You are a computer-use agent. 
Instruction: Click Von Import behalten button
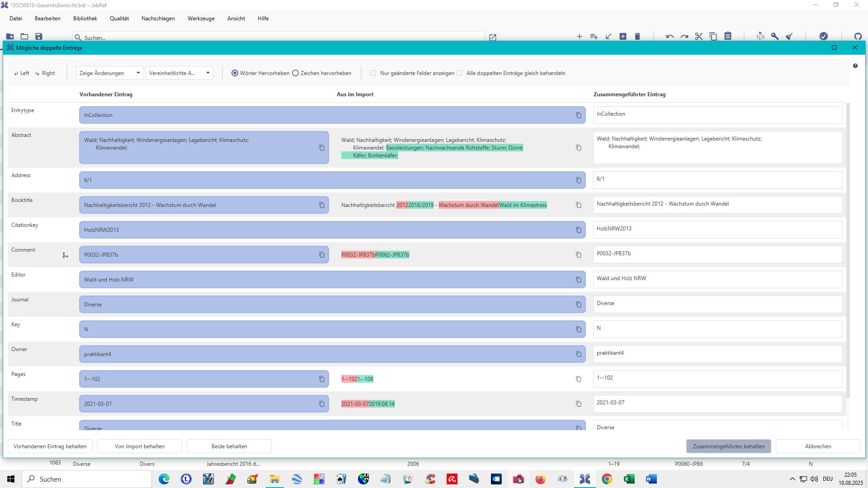[x=139, y=446]
